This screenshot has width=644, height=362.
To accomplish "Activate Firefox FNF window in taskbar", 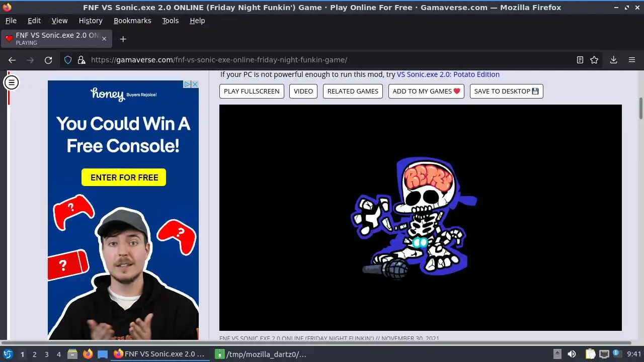I will pos(160,354).
